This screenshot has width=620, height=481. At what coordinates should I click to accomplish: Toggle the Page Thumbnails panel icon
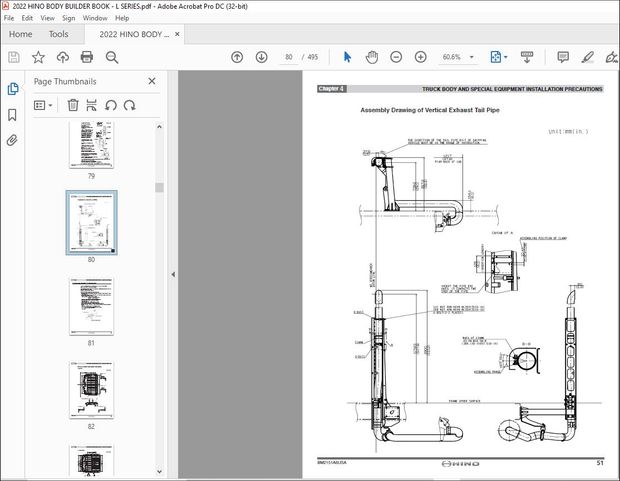(x=12, y=88)
